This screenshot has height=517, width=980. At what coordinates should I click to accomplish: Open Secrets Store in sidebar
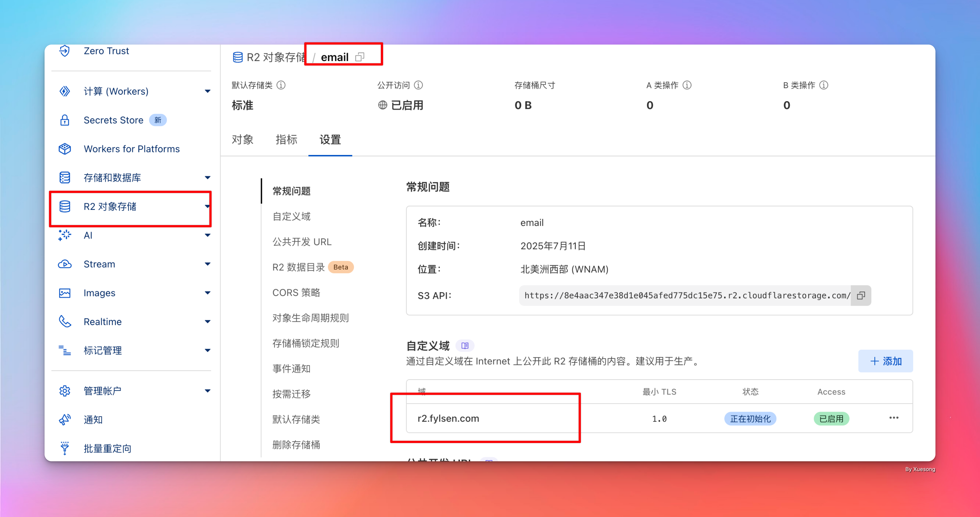(113, 120)
